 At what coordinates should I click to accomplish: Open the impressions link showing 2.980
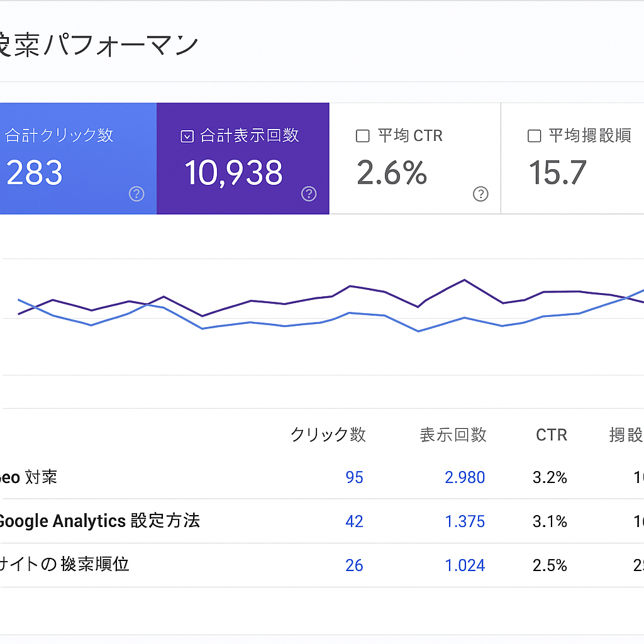[x=465, y=477]
